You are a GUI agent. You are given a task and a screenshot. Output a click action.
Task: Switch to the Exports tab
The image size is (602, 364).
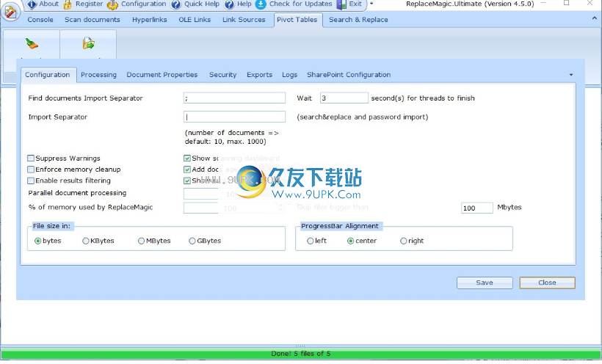pos(260,75)
